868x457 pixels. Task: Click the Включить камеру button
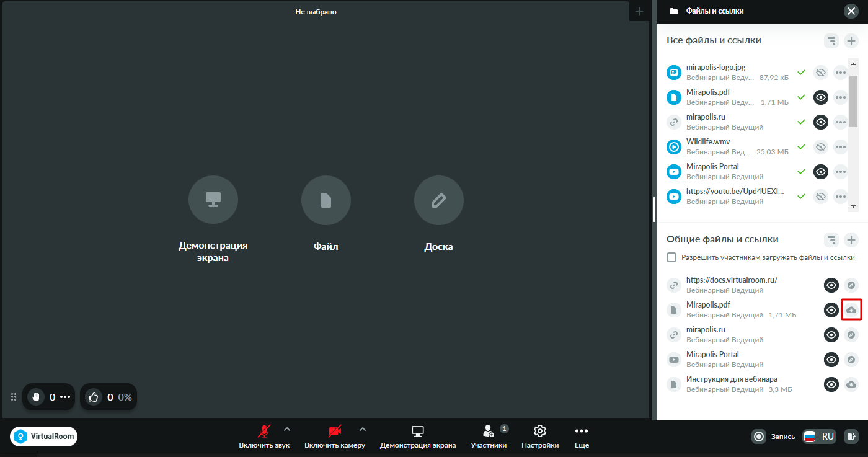pos(335,437)
